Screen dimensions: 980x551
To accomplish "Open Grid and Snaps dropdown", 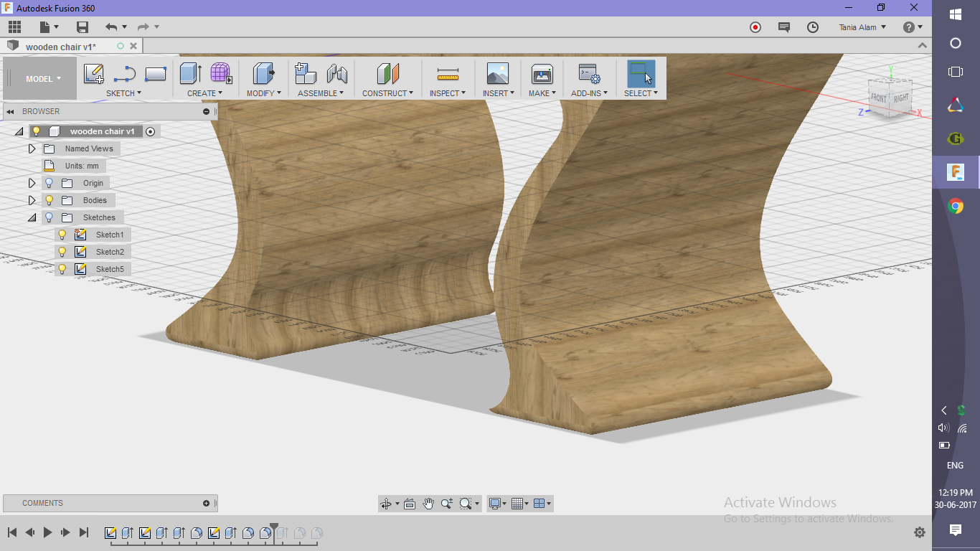I will coord(520,504).
